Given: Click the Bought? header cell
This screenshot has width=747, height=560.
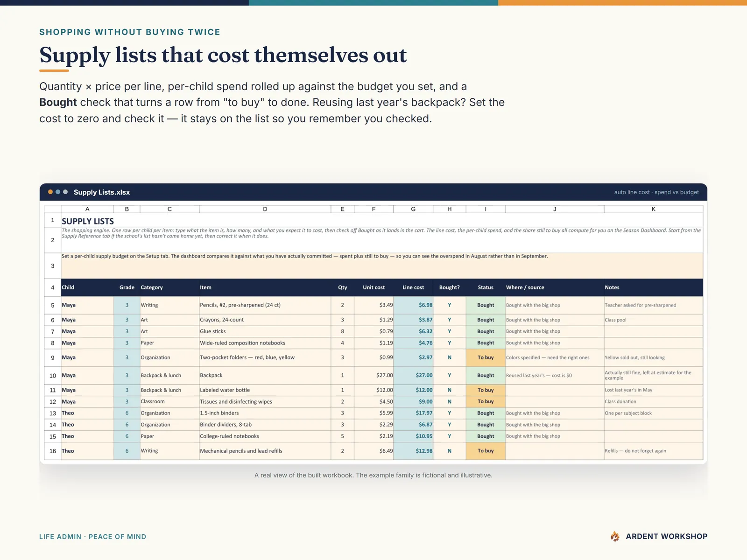Looking at the screenshot, I should tap(450, 287).
